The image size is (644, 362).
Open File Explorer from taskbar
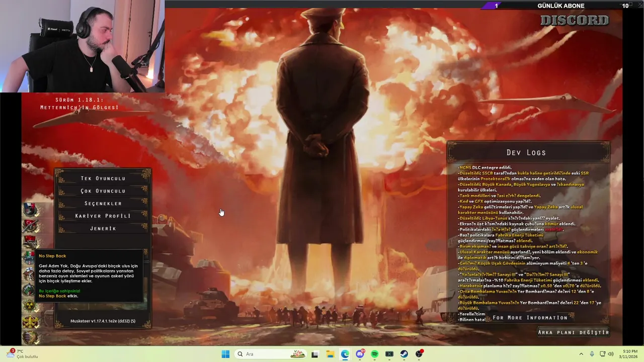(x=330, y=354)
